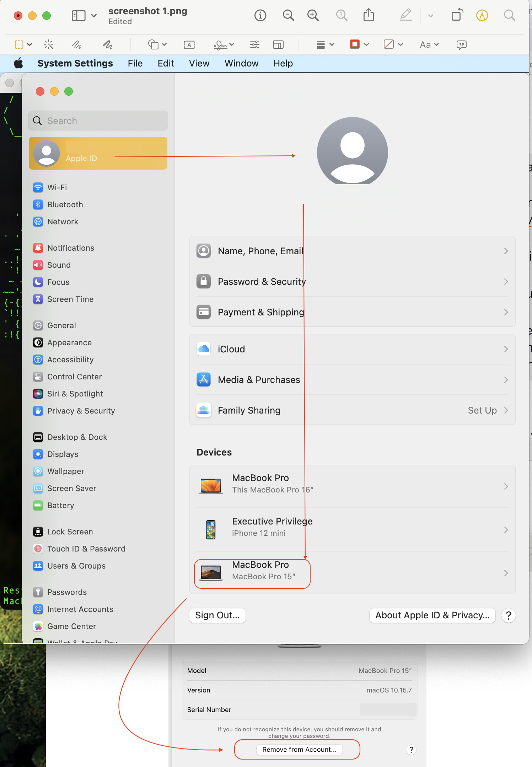Image resolution: width=532 pixels, height=767 pixels.
Task: Open the Help menu
Action: click(x=283, y=63)
